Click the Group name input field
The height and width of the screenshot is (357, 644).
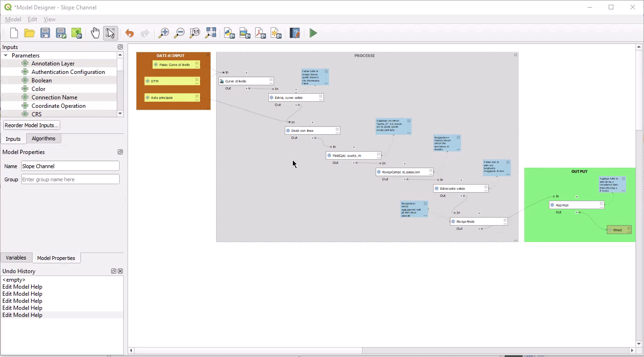coord(70,179)
